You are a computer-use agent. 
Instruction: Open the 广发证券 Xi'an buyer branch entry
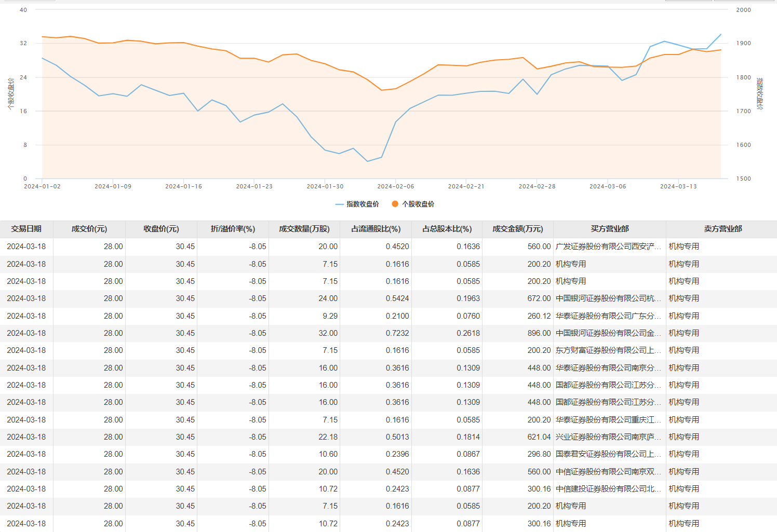click(x=608, y=247)
